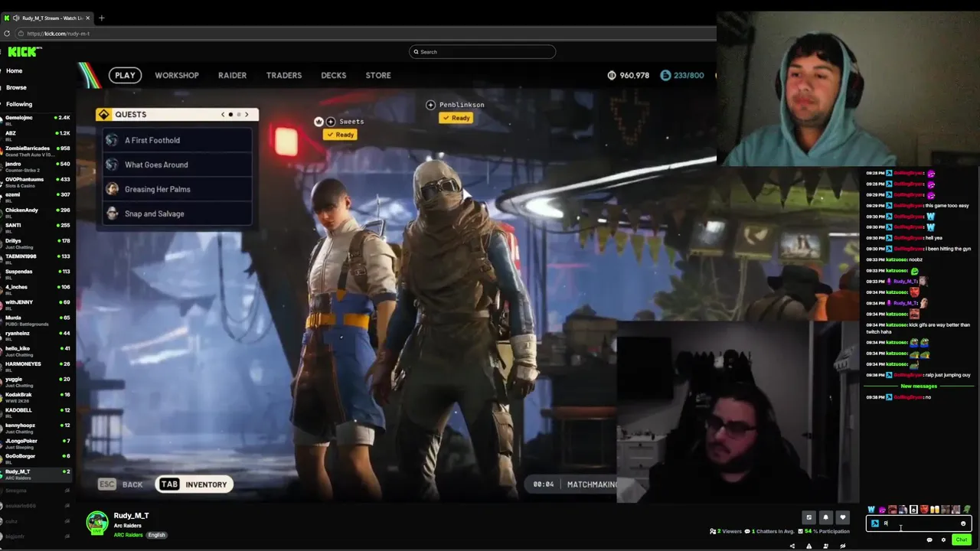Viewport: 980px width, 551px height.
Task: Open the Browse sidebar item
Action: tap(16, 87)
